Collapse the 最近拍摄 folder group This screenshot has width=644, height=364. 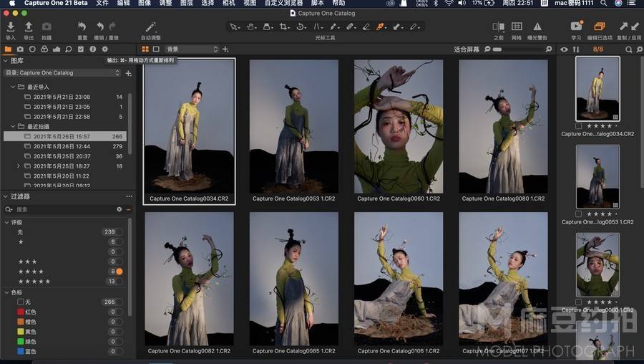(13, 127)
